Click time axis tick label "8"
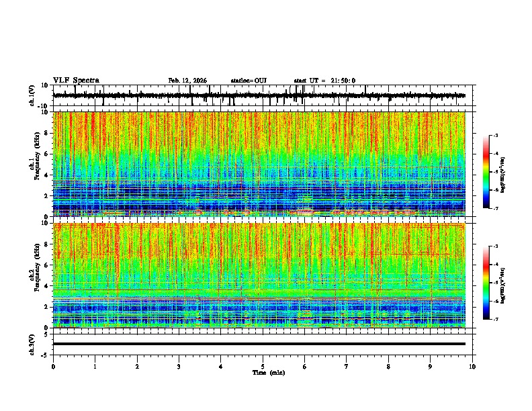 coord(388,367)
